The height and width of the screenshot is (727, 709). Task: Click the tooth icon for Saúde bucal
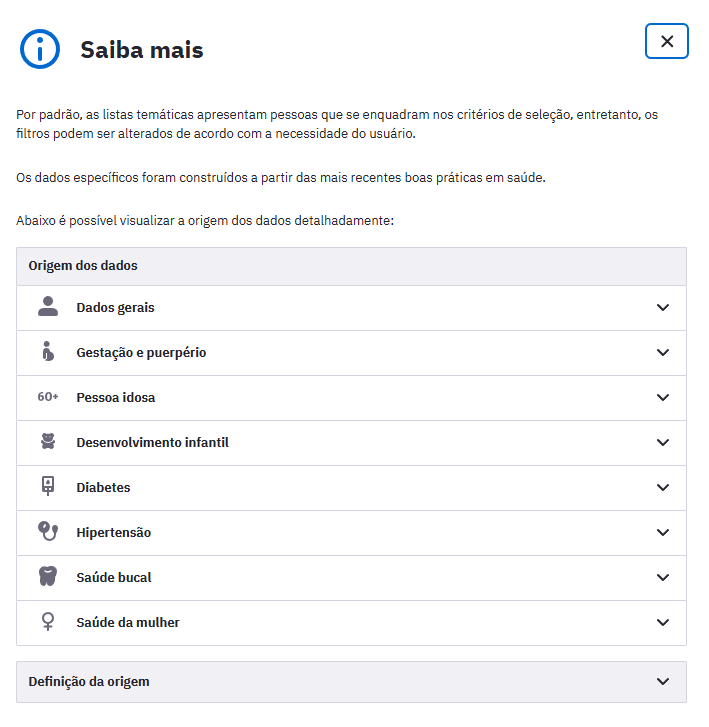pyautogui.click(x=48, y=577)
